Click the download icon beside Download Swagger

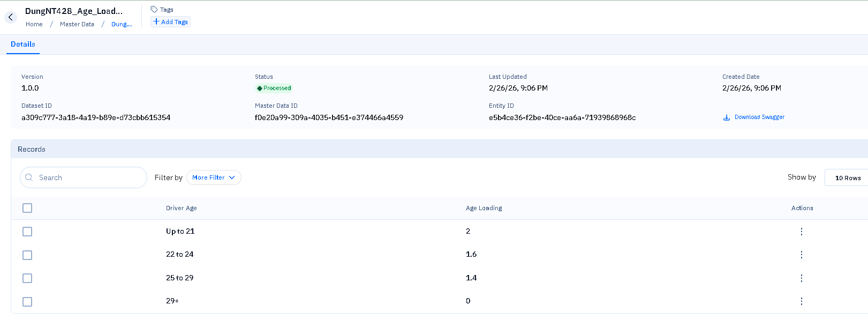point(727,117)
